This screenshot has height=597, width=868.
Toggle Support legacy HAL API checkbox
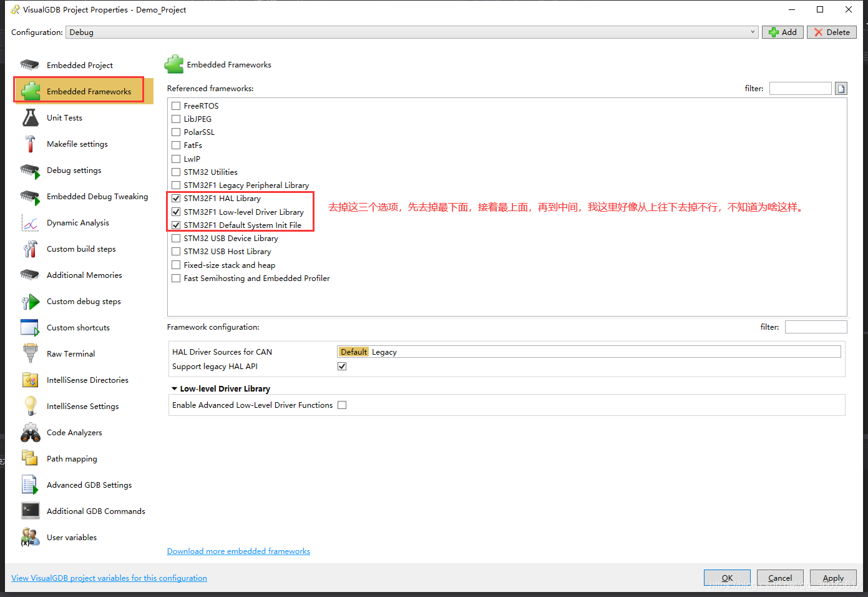pos(342,367)
